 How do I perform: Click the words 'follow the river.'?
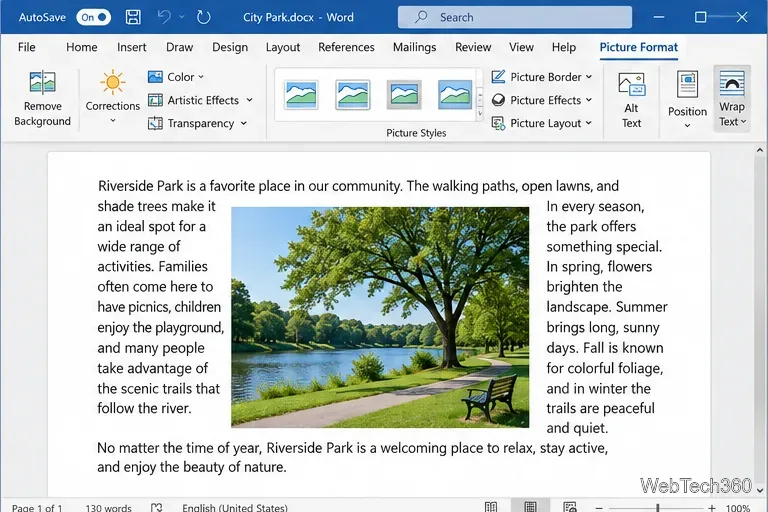click(x=144, y=408)
